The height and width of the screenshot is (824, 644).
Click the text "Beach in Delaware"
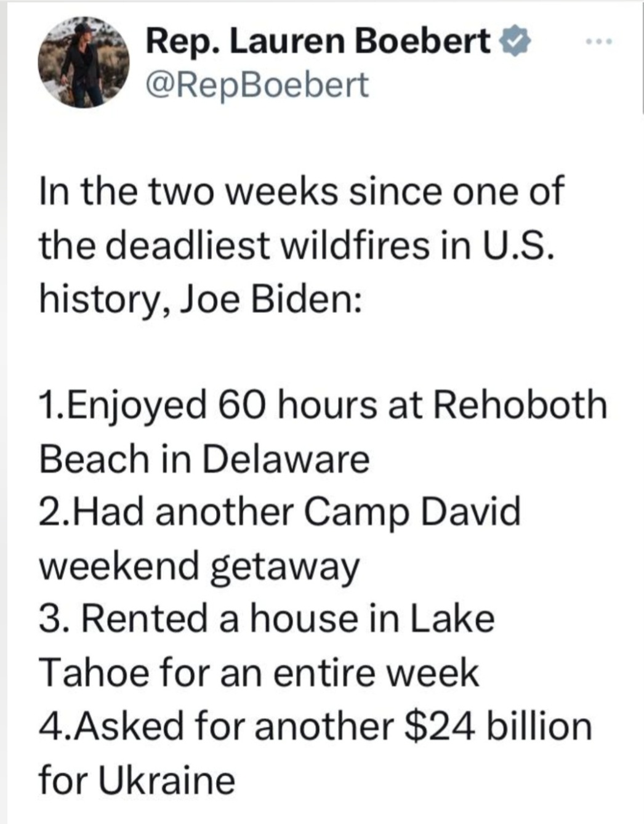[x=204, y=459]
